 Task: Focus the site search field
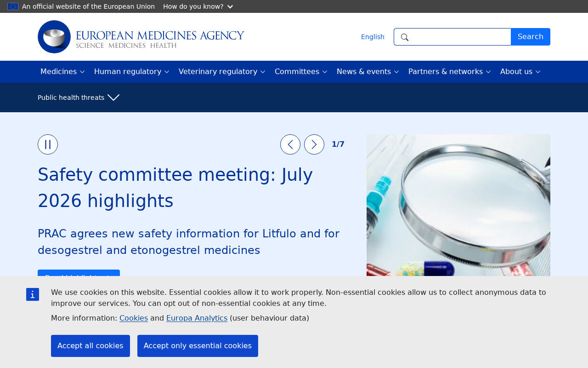[x=452, y=37]
